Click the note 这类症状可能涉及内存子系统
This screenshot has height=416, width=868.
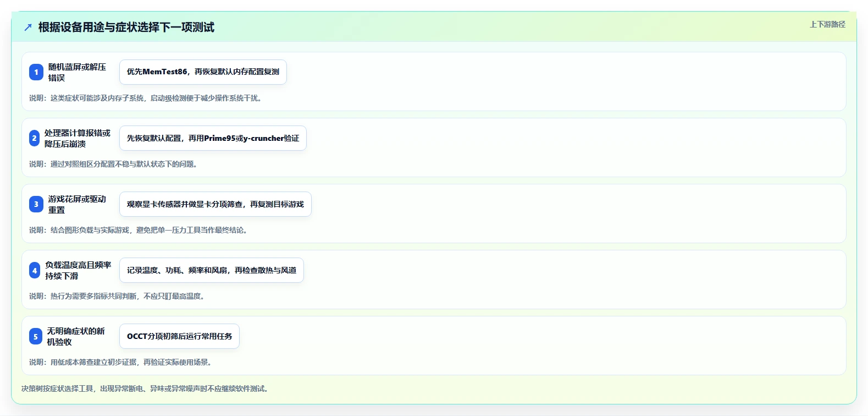146,98
